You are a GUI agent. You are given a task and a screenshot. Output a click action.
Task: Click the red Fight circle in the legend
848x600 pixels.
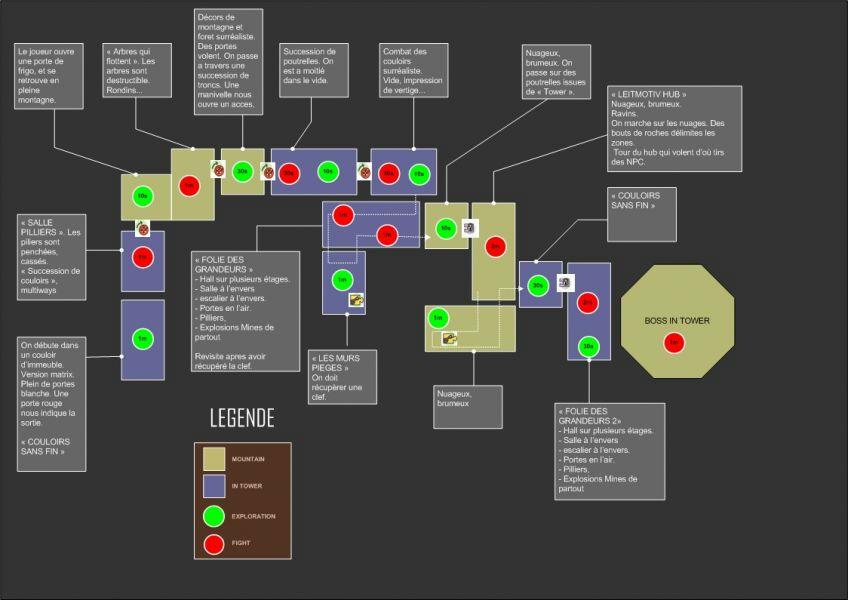tap(214, 544)
